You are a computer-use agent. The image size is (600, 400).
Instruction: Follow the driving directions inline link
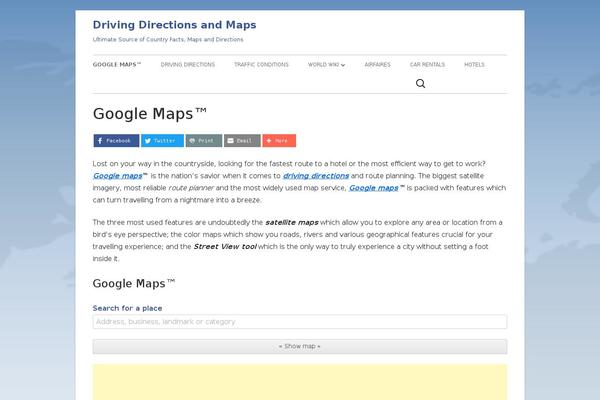[x=316, y=176]
